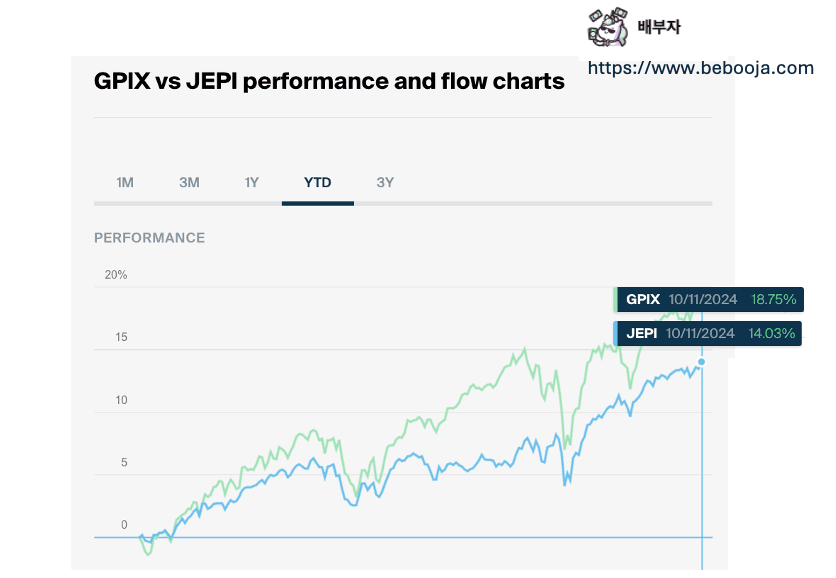Click the 15 y-axis gridline label
Image resolution: width=836 pixels, height=578 pixels.
(x=121, y=337)
